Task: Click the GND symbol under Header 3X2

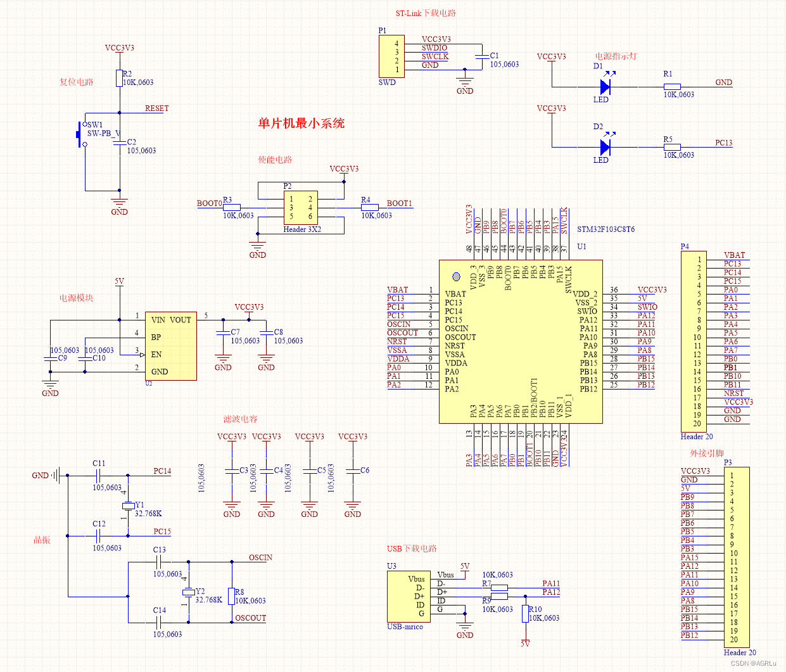Action: point(257,250)
